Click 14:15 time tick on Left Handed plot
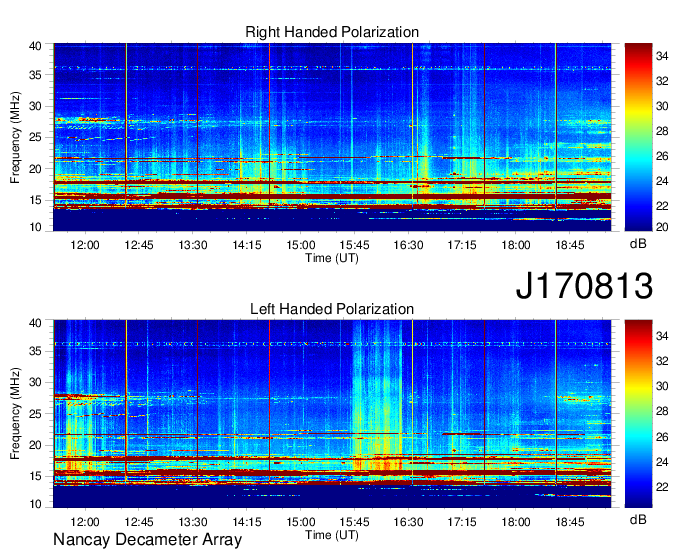The width and height of the screenshot is (680, 552). (x=247, y=522)
